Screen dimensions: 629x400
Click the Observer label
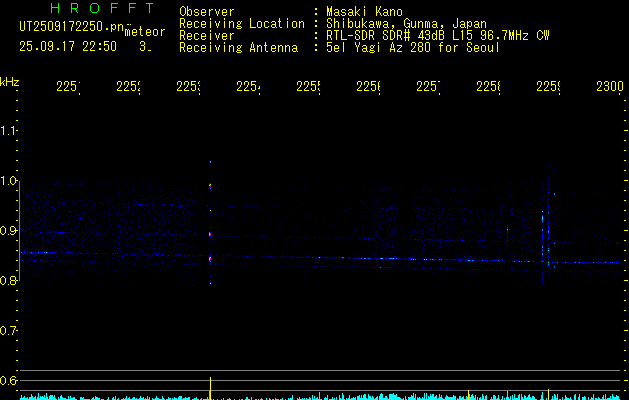coord(207,12)
